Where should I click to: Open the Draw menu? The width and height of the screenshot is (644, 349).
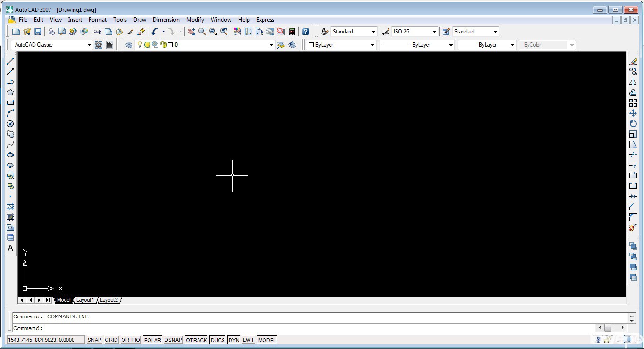140,20
